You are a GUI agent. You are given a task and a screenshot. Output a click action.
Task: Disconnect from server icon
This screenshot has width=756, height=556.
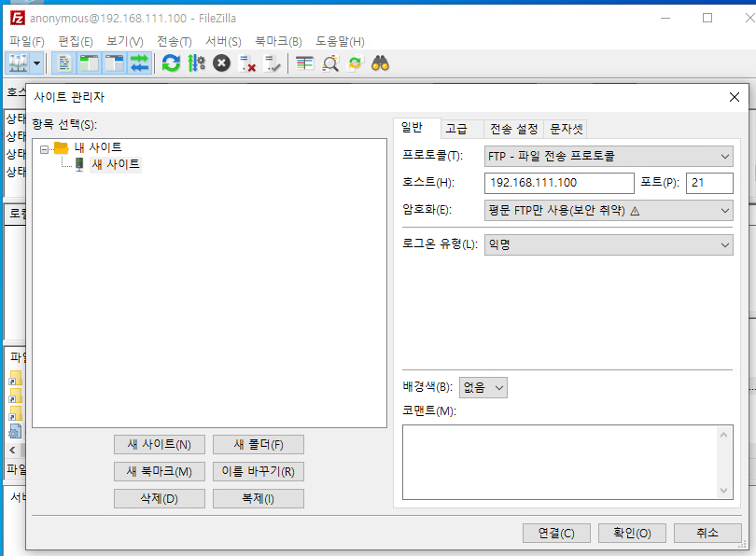click(x=247, y=63)
